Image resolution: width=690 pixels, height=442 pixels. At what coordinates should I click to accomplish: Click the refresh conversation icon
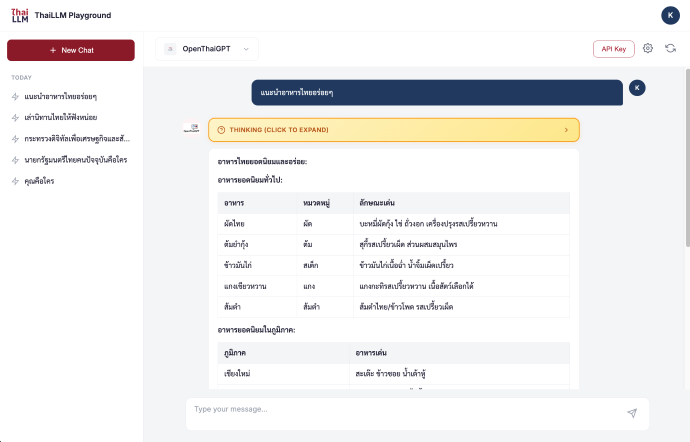pyautogui.click(x=670, y=48)
